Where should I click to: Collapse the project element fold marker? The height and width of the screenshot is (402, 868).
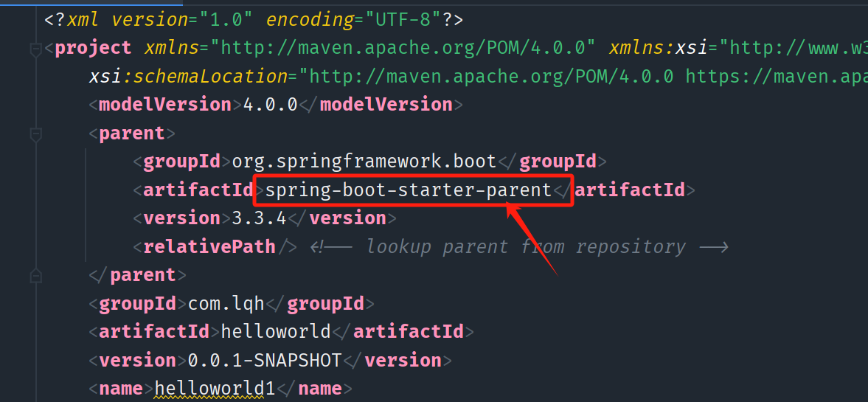(36, 51)
